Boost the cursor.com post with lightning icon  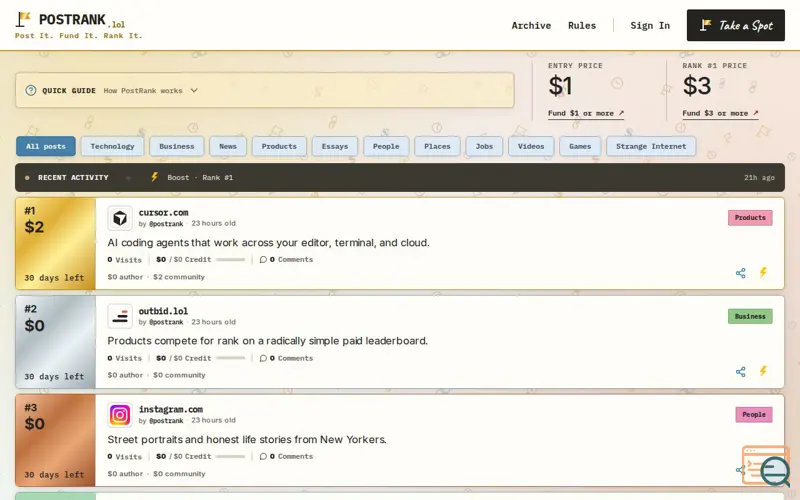click(763, 272)
